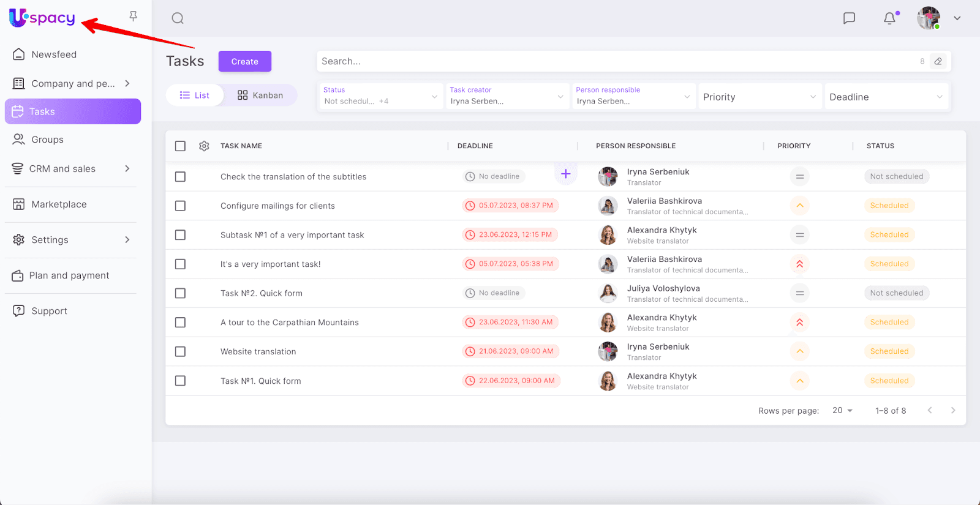Open the global search magnifier icon

tap(178, 18)
